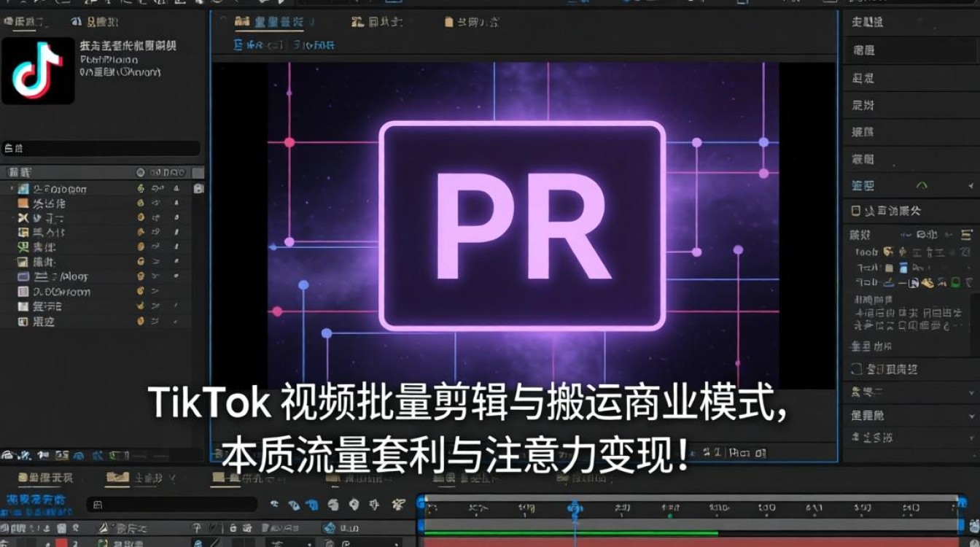Click the purple sequence icon in the 'Ploor' row
980x547 pixels.
(23, 277)
